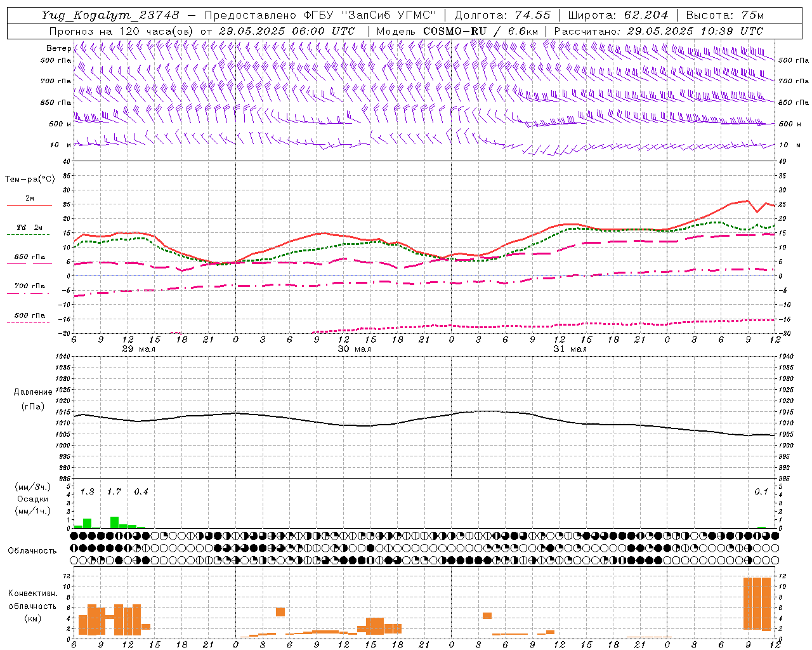Click the Высота: 75м value

pos(724,15)
